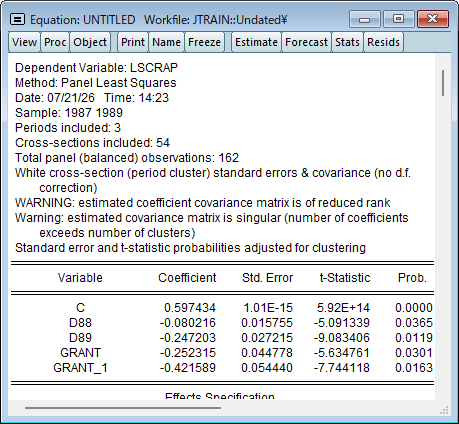Screen dimensions: 459x424
Task: Select std. error value 0.044778
Action: click(267, 353)
